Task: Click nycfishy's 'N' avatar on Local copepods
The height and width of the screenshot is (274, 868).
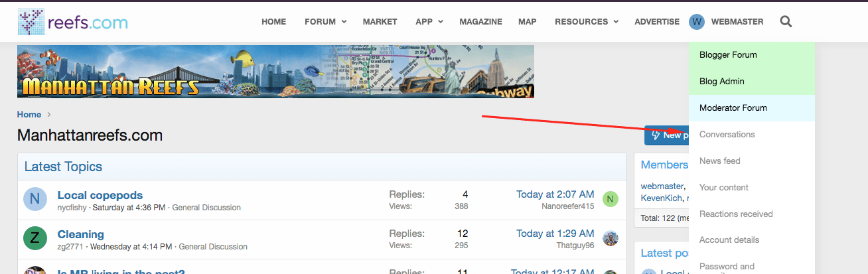Action: point(35,199)
